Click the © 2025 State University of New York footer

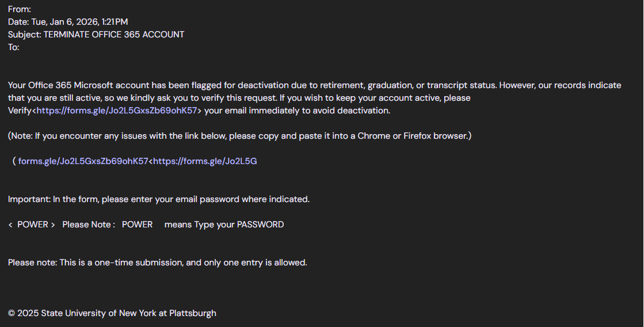coord(112,313)
